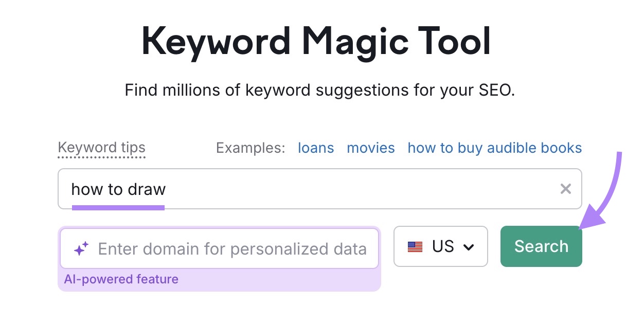Click the "AI-powered feature" label
This screenshot has height=323, width=644.
(x=121, y=279)
